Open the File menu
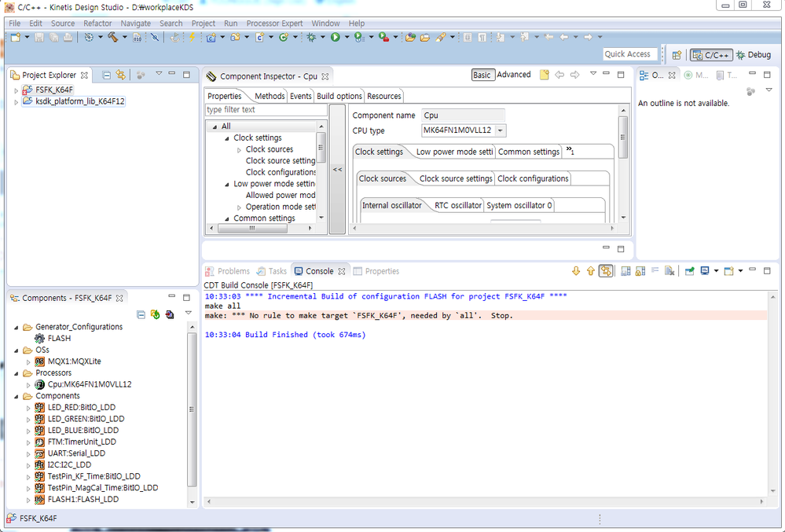Viewport: 785px width, 532px height. pos(14,24)
